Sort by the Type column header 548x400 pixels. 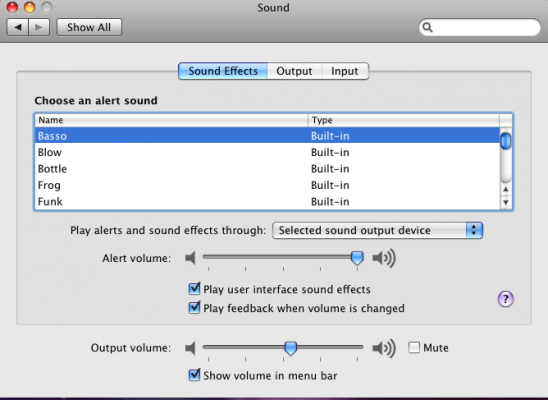point(404,120)
